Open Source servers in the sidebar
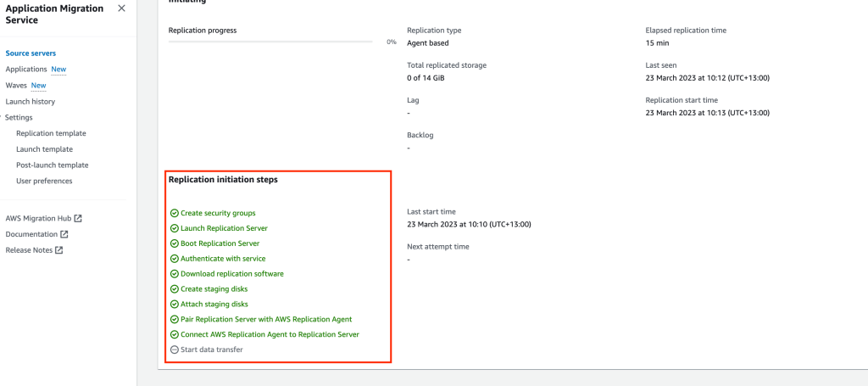Image resolution: width=868 pixels, height=386 pixels. (31, 53)
